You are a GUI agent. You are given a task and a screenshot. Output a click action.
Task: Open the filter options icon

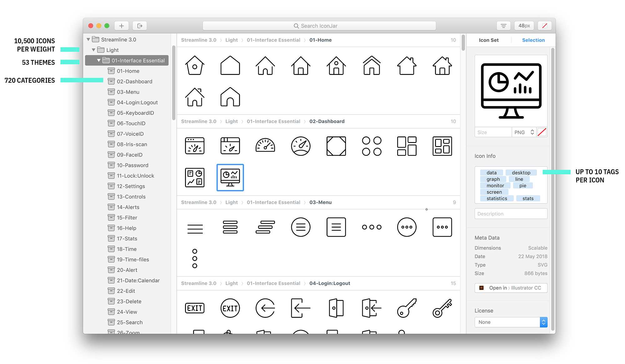[x=503, y=26]
